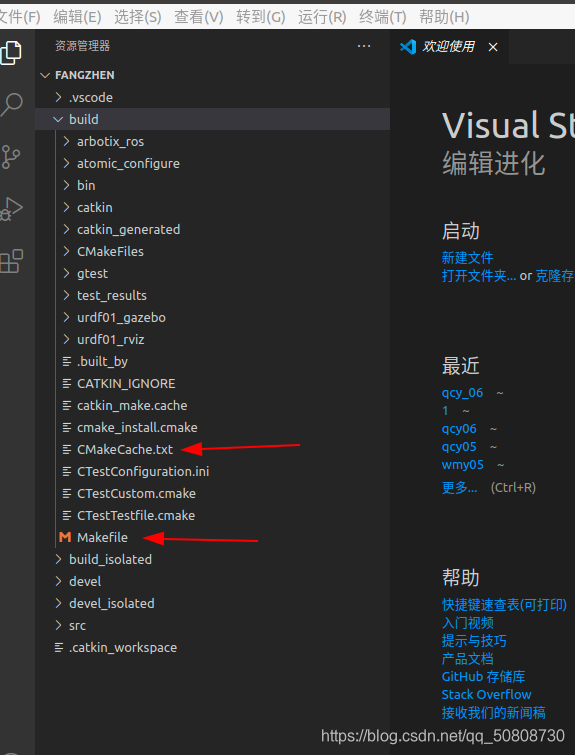The width and height of the screenshot is (575, 755).
Task: Open the cmake_install.cmake file
Action: [x=137, y=428]
